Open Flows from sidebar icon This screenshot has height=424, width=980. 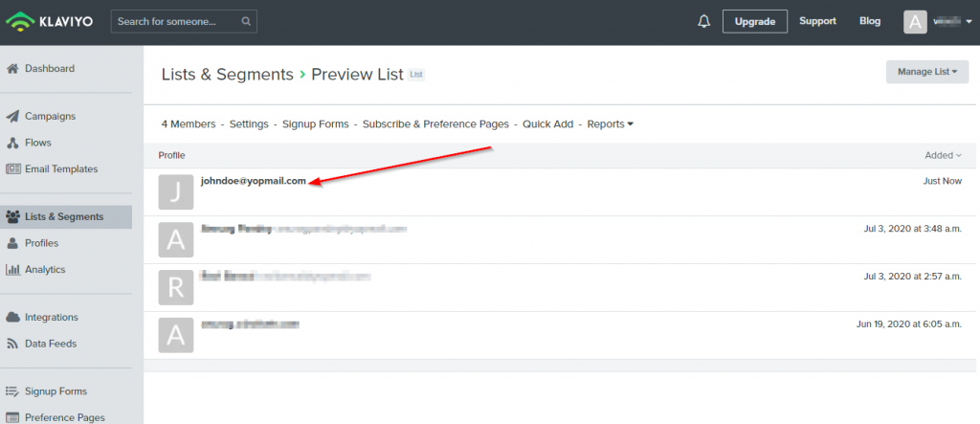pos(11,143)
